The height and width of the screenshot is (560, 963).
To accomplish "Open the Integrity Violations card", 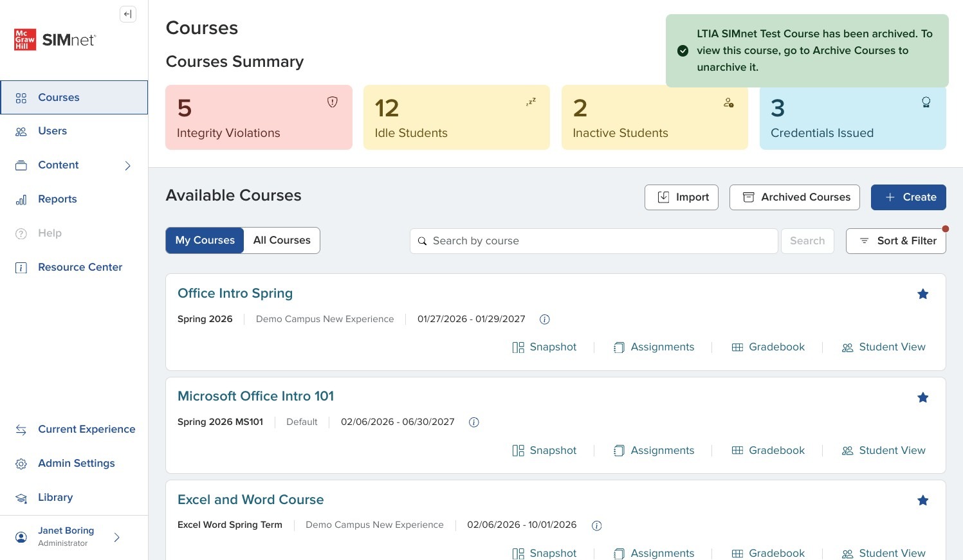I will tap(259, 118).
